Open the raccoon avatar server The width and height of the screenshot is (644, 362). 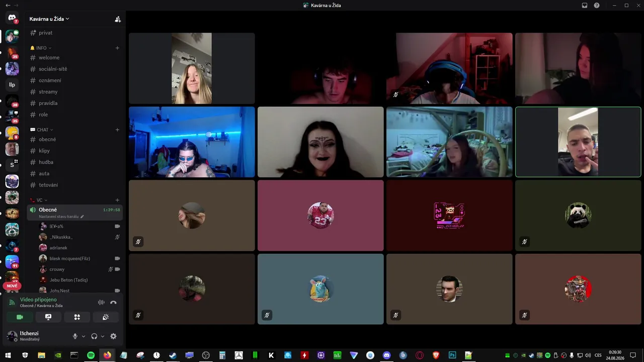point(12,230)
